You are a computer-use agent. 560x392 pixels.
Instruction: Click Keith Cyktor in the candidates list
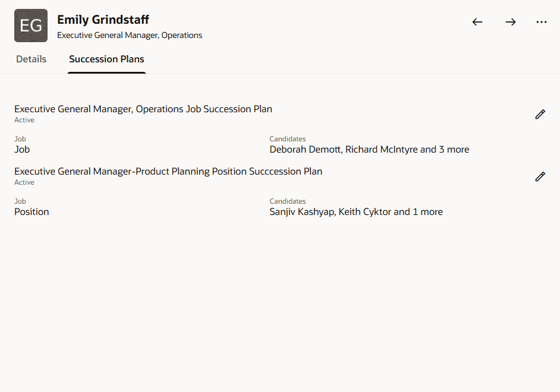(x=367, y=211)
